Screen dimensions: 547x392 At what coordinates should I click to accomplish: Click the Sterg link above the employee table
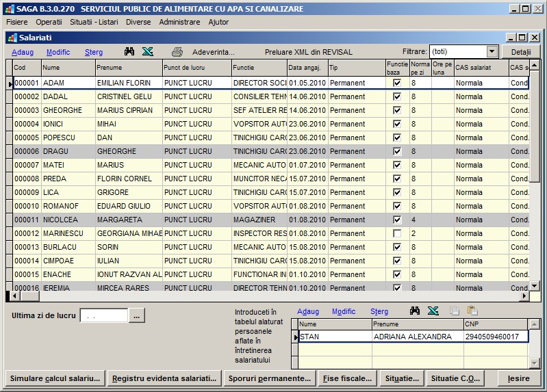[94, 52]
